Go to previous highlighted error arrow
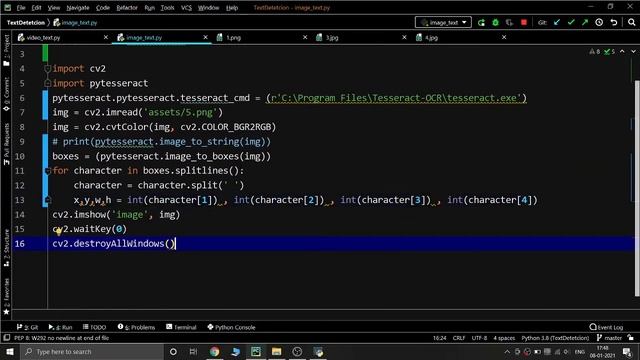The width and height of the screenshot is (640, 360). (x=622, y=51)
